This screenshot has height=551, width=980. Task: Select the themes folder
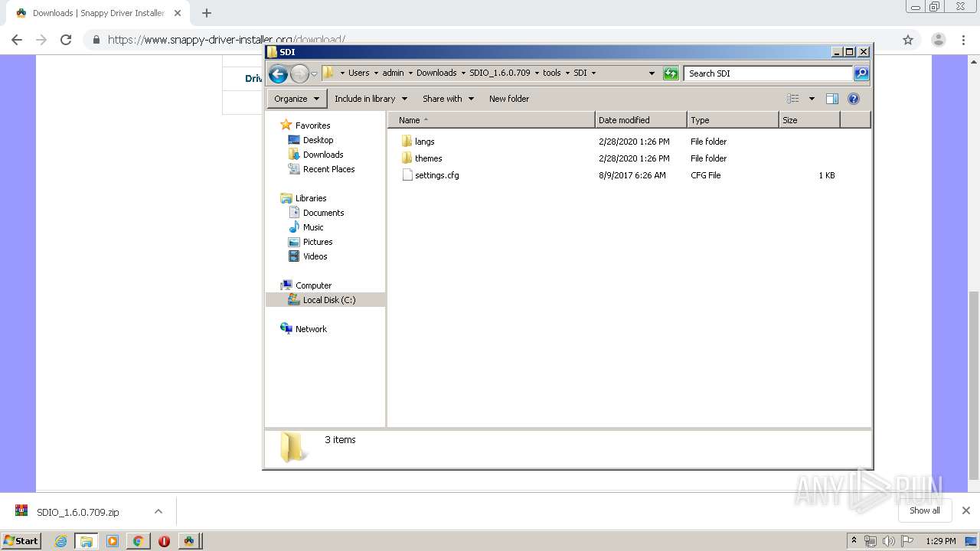[x=428, y=158]
